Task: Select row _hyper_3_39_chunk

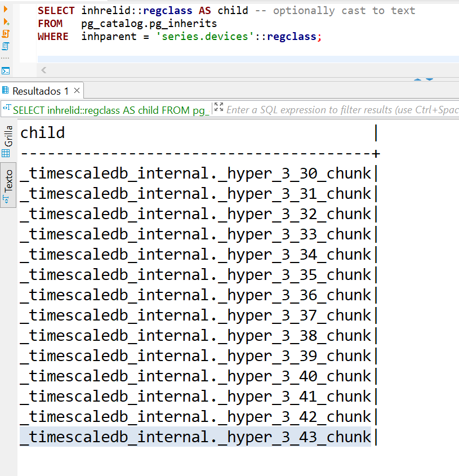Action: 195,356
